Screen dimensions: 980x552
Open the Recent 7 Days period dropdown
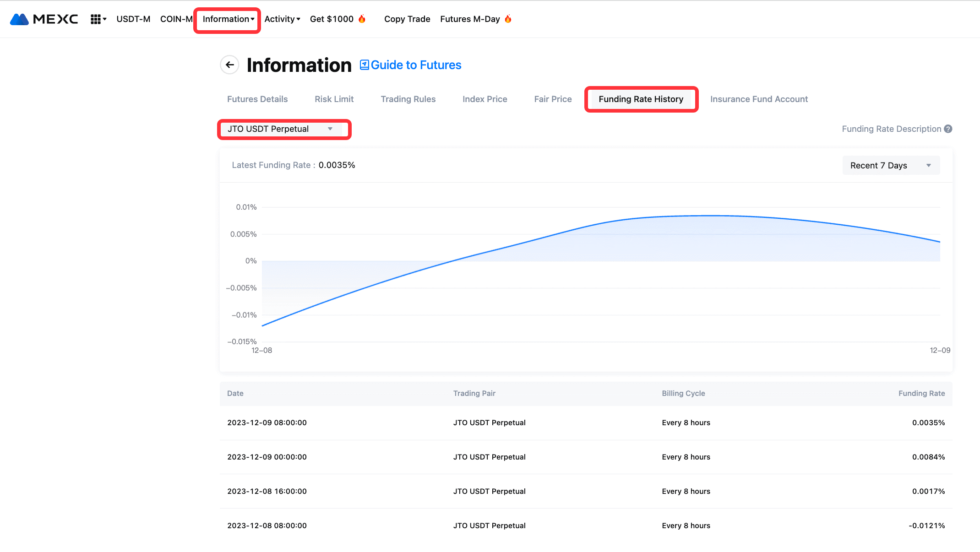click(891, 166)
